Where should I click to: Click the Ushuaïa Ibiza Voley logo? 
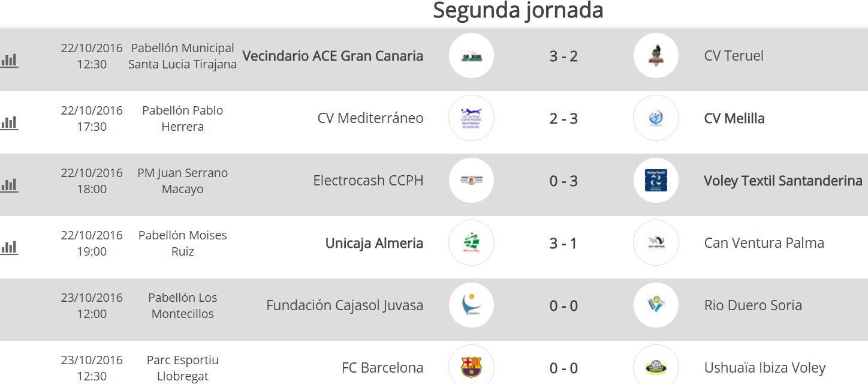point(656,367)
